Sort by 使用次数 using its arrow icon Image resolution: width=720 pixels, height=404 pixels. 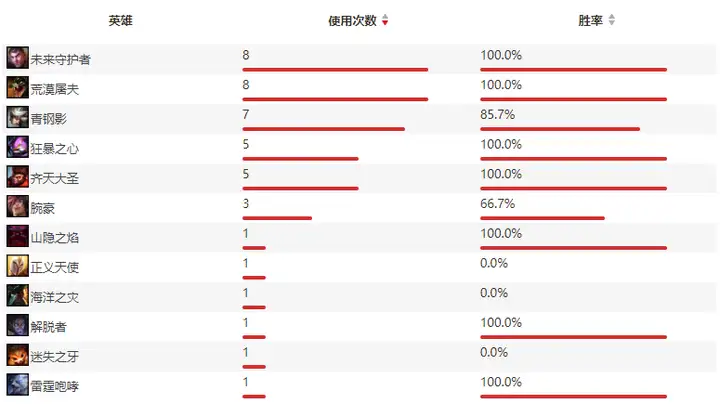(x=385, y=20)
